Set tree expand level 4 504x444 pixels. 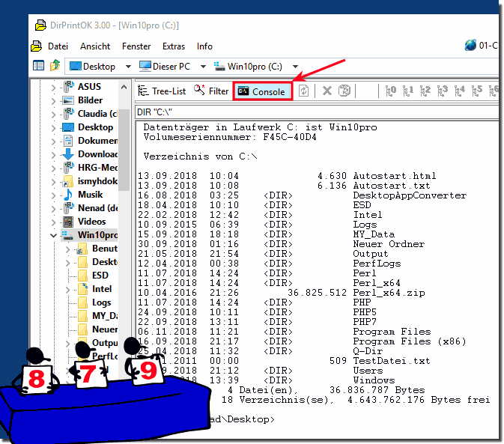460,91
